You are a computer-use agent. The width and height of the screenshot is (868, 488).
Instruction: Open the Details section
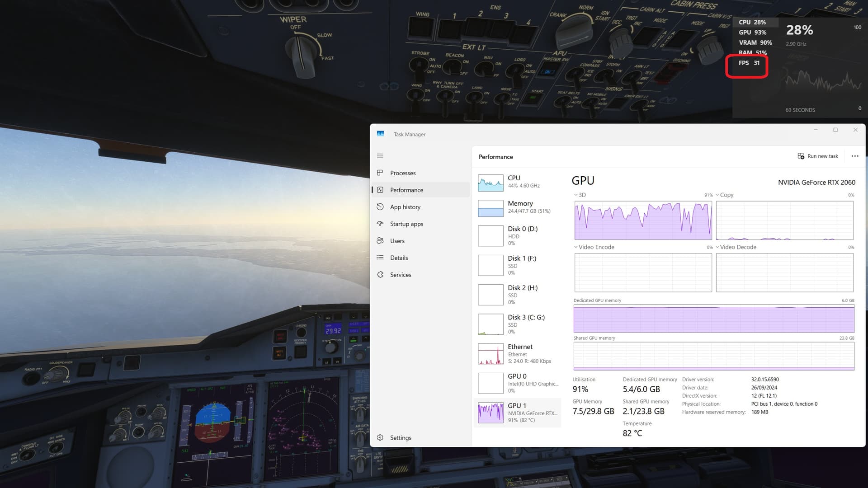coord(398,258)
